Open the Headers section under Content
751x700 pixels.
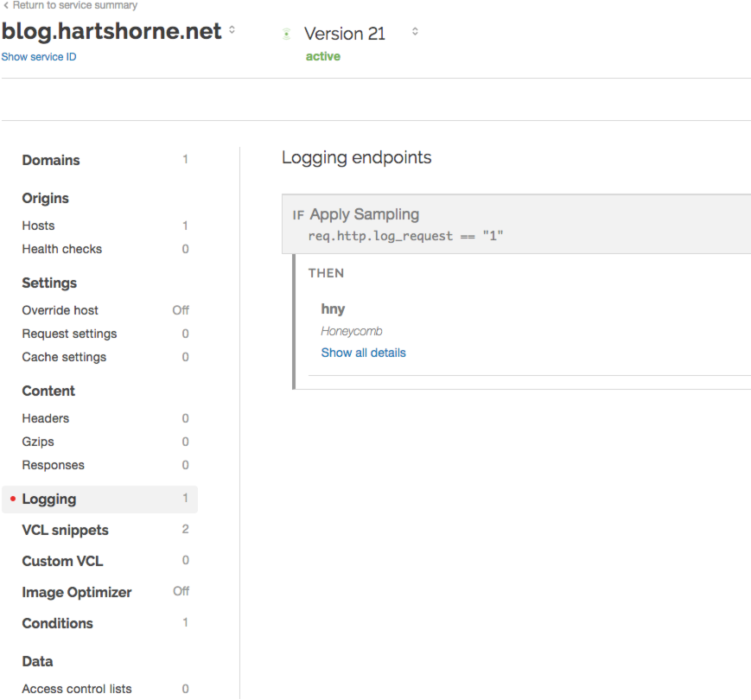45,417
